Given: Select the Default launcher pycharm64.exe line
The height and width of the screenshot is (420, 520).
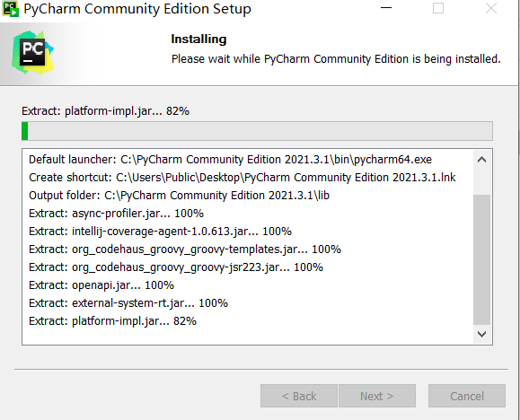Looking at the screenshot, I should (230, 160).
